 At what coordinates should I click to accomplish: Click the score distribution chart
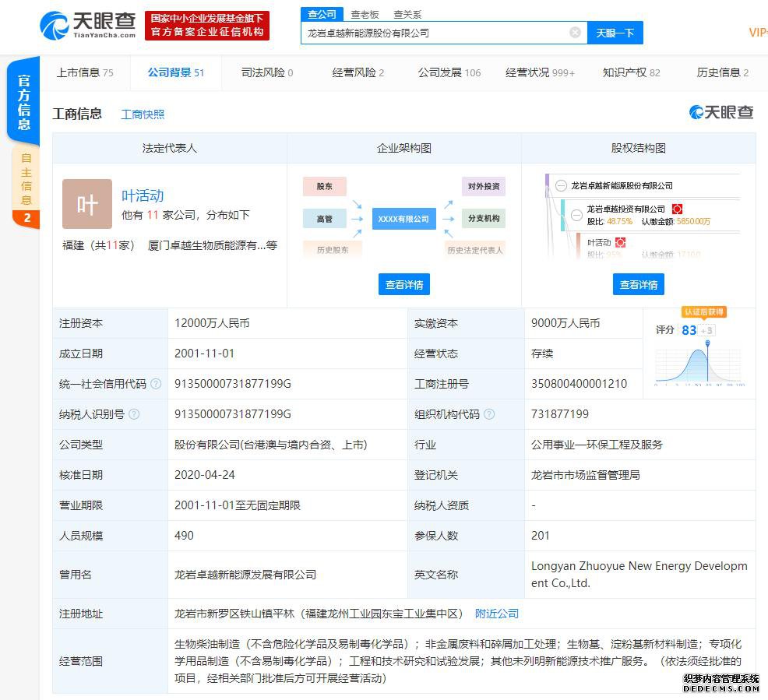click(699, 363)
